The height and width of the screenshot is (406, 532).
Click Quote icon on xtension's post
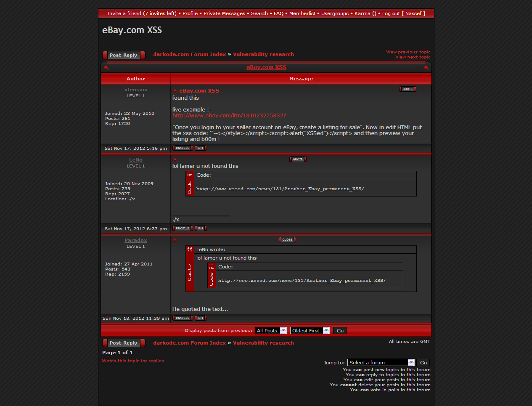[407, 89]
